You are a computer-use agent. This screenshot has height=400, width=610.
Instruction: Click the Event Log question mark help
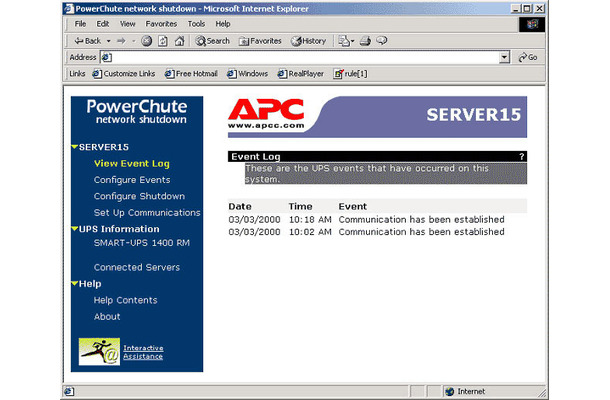point(521,156)
